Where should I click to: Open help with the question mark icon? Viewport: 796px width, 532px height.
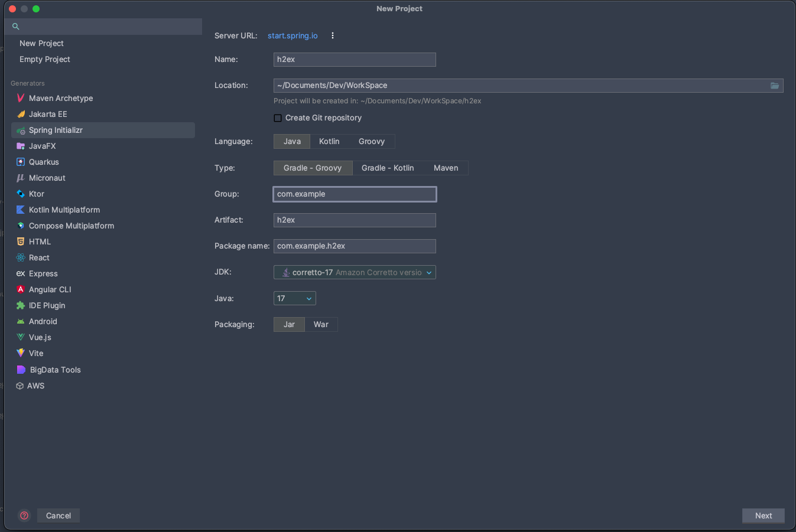[x=24, y=515]
